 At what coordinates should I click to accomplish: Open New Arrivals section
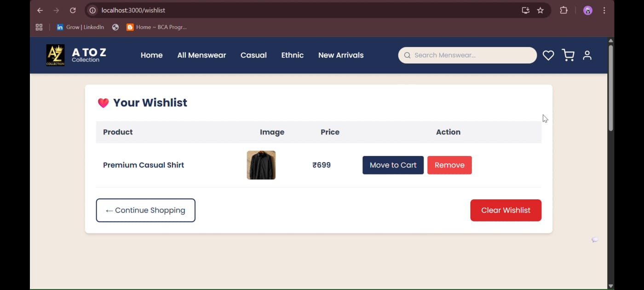340,55
